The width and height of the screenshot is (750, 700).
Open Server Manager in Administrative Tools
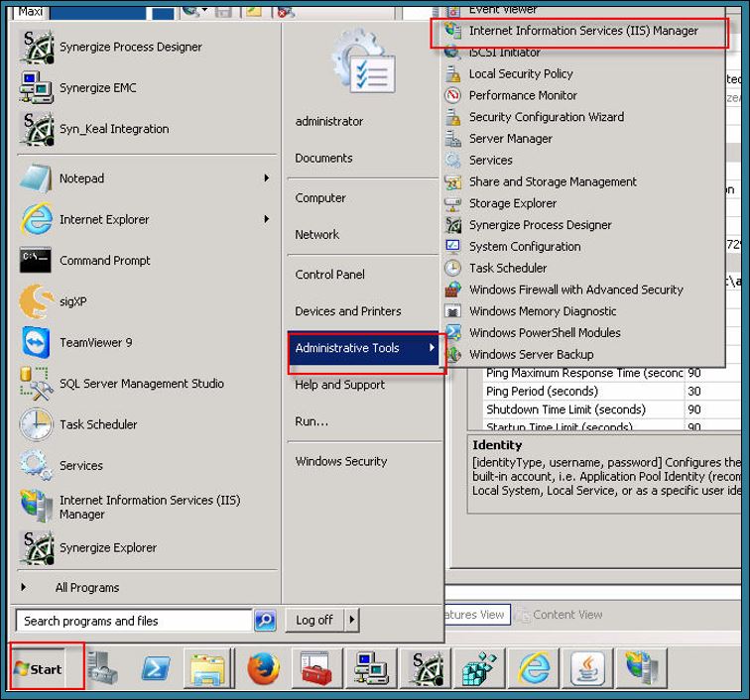[x=582, y=139]
